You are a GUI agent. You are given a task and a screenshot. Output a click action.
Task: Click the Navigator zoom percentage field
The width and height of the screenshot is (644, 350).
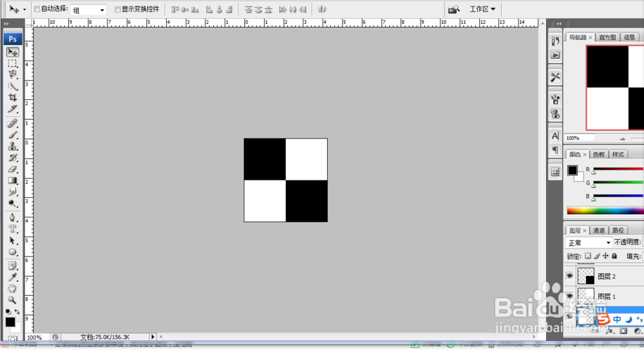point(580,138)
